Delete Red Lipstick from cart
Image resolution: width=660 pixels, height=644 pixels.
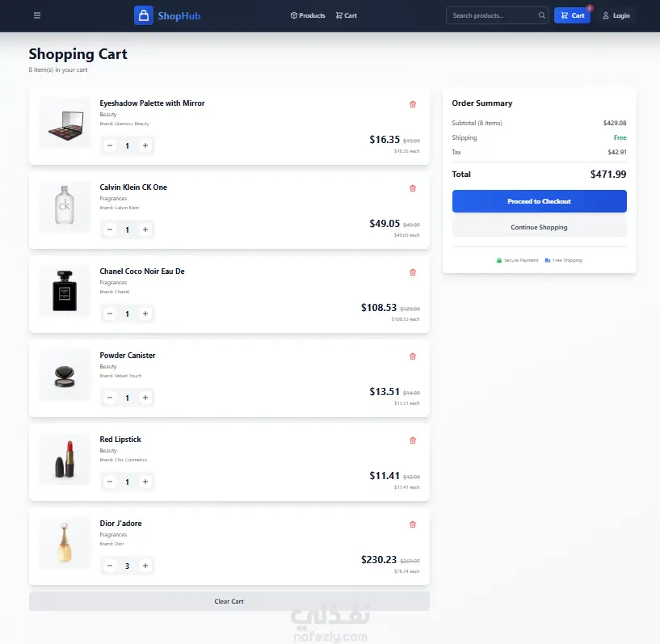click(x=413, y=440)
